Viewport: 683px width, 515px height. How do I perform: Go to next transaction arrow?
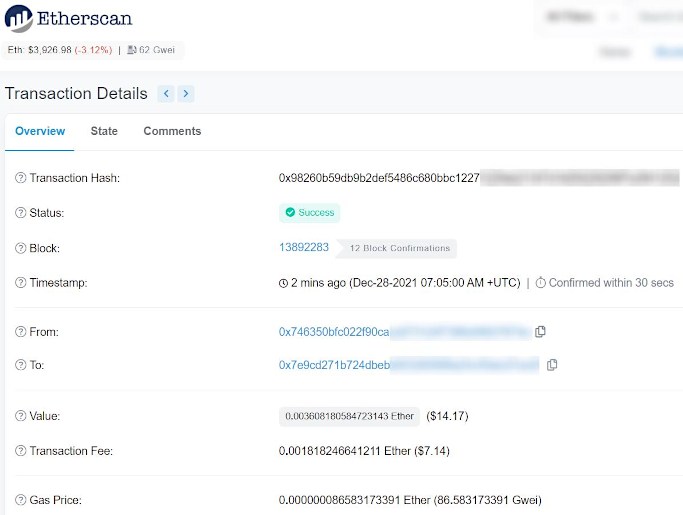pos(186,94)
